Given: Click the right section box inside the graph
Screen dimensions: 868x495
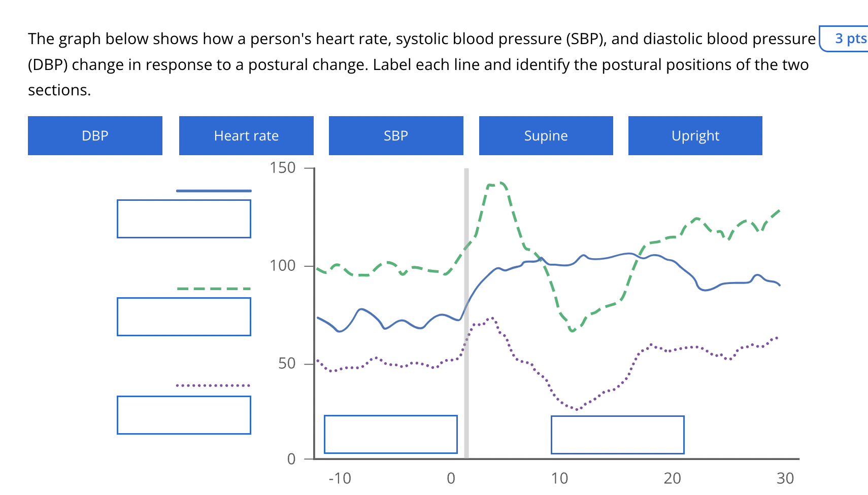Looking at the screenshot, I should coord(617,434).
